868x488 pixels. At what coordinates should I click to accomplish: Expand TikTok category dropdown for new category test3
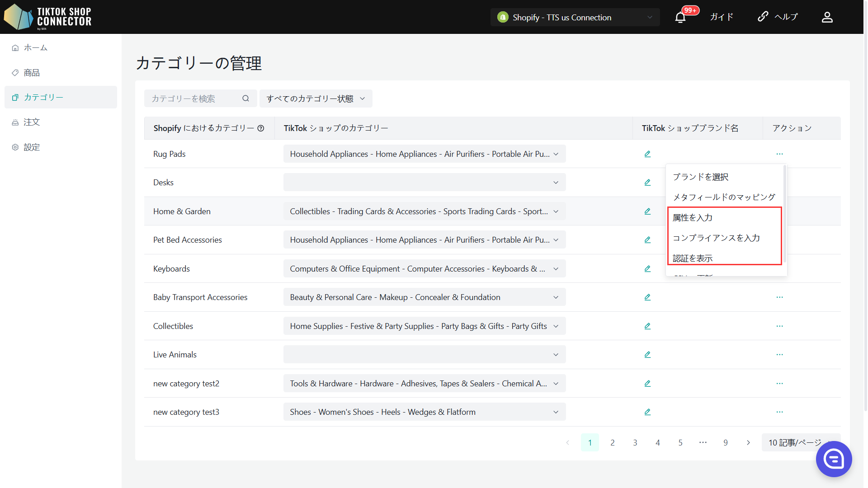[425, 412]
